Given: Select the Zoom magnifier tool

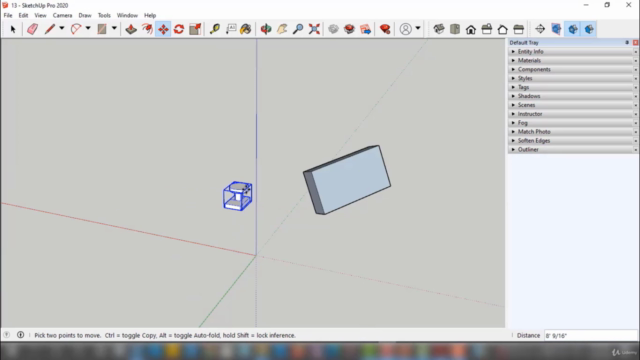Looking at the screenshot, I should (x=298, y=29).
